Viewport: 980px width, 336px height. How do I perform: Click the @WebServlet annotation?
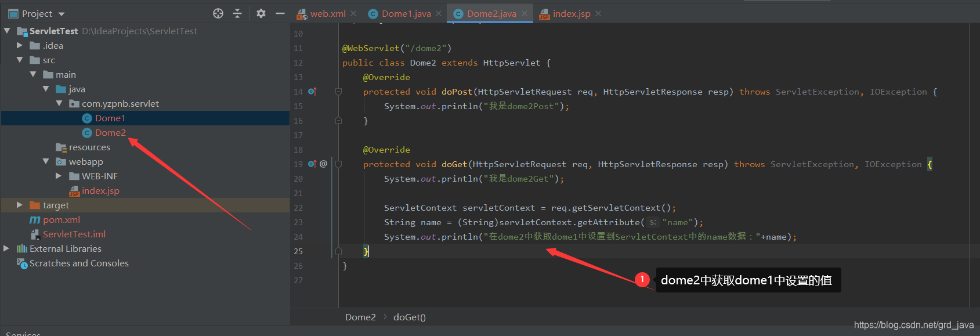pos(371,48)
